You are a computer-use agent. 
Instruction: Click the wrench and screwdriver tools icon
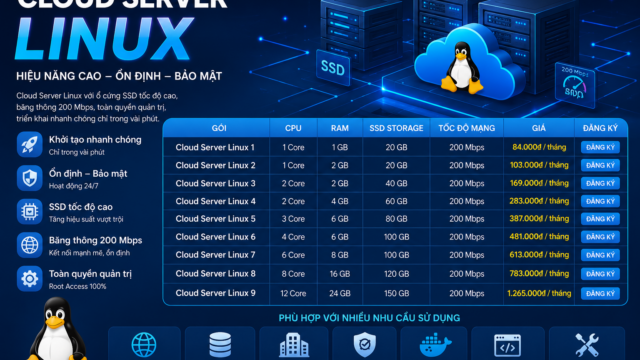tap(587, 345)
